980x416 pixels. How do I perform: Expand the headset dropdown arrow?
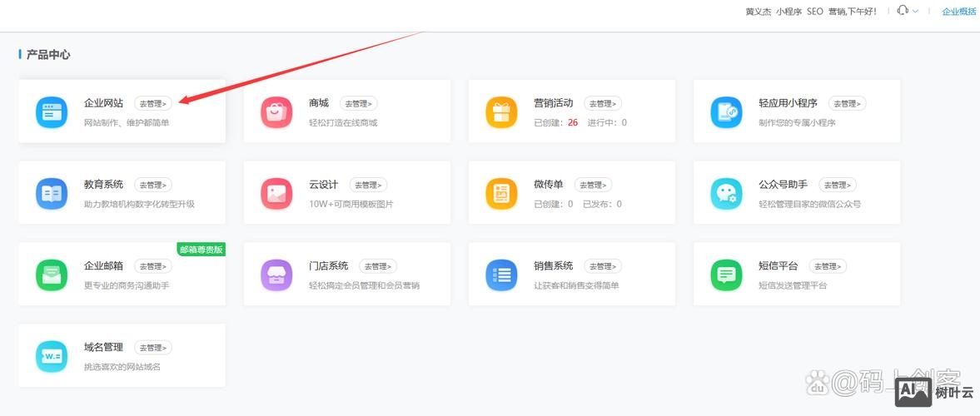915,12
